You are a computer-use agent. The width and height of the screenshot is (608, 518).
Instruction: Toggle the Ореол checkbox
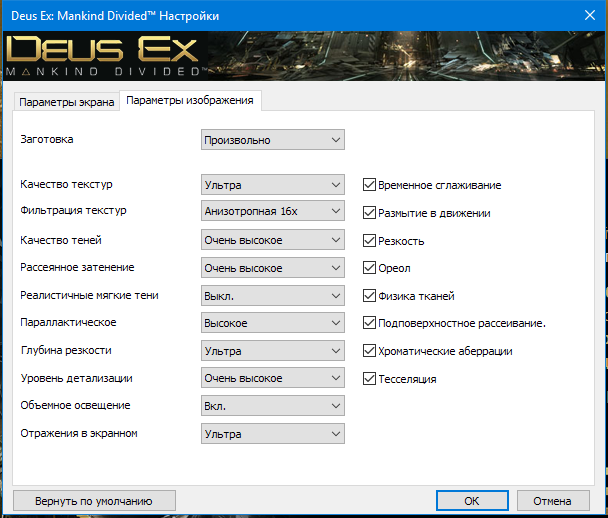pos(369,268)
